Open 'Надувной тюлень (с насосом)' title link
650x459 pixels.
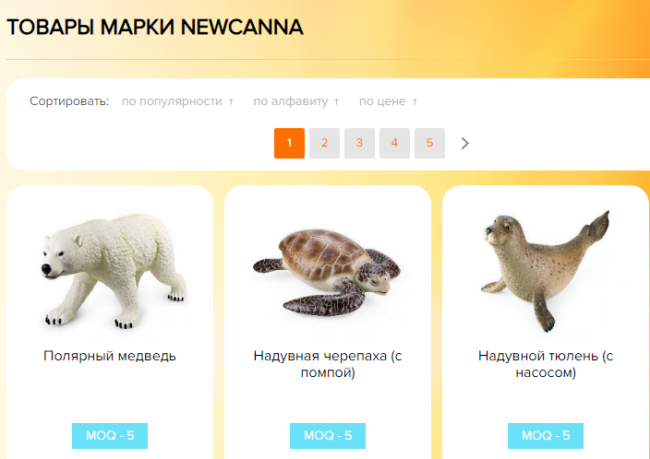click(546, 364)
